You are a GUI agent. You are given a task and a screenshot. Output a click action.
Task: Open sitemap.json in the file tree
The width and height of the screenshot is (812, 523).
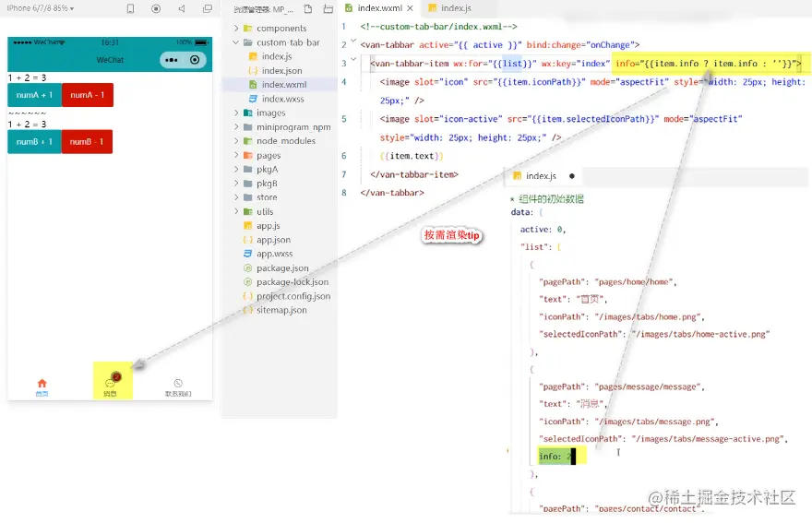[280, 310]
